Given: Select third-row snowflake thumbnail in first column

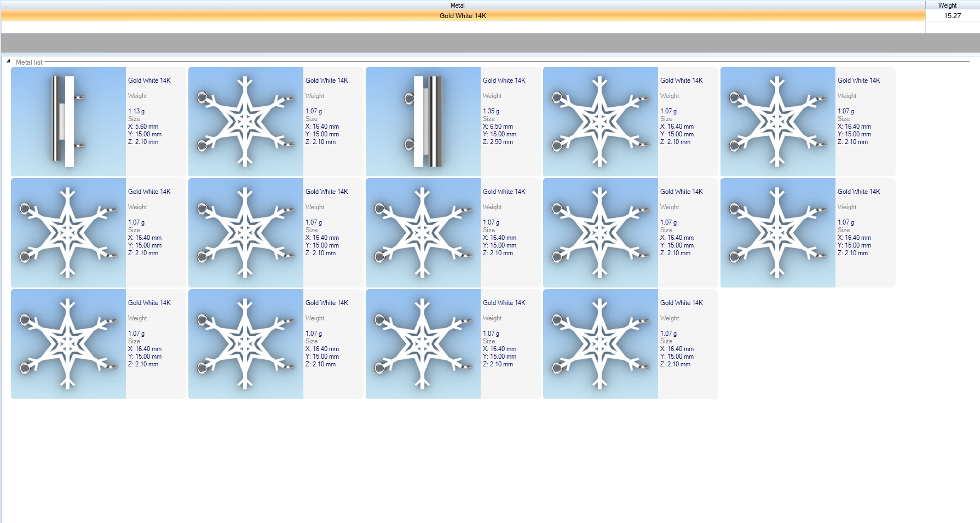Looking at the screenshot, I should [68, 344].
